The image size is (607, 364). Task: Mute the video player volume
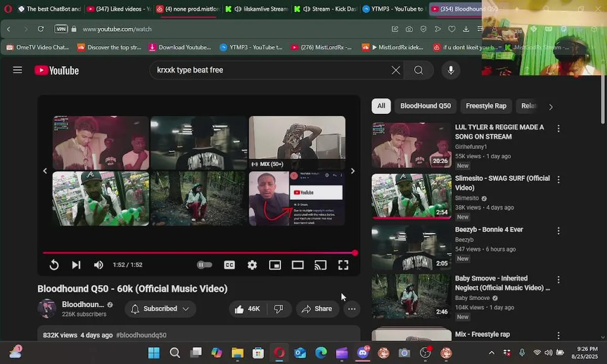coord(99,264)
